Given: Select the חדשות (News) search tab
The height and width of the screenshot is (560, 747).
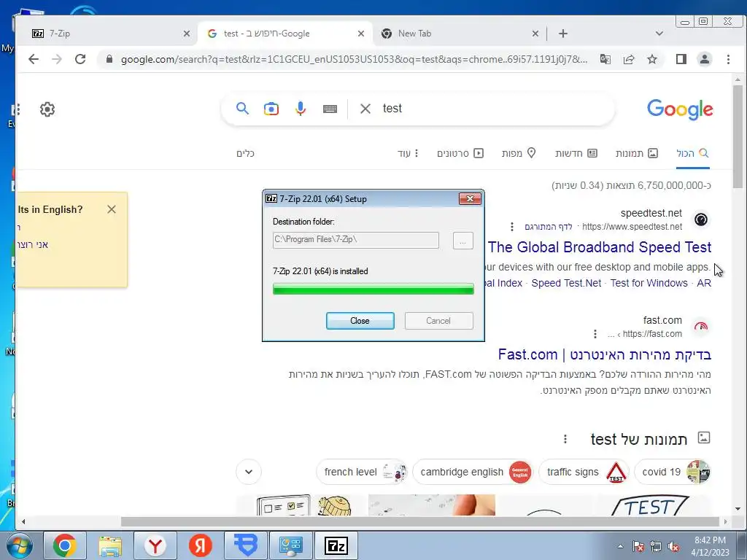Looking at the screenshot, I should click(576, 153).
